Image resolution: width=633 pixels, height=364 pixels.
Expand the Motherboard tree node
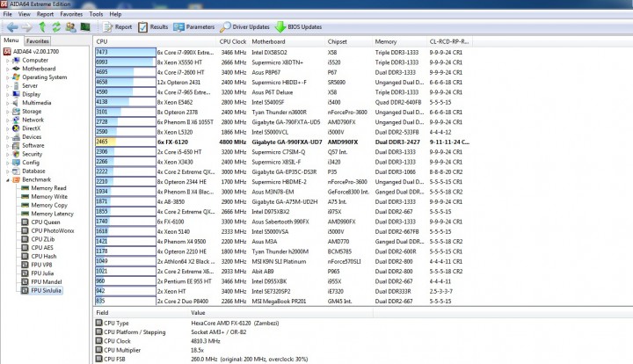[7, 69]
